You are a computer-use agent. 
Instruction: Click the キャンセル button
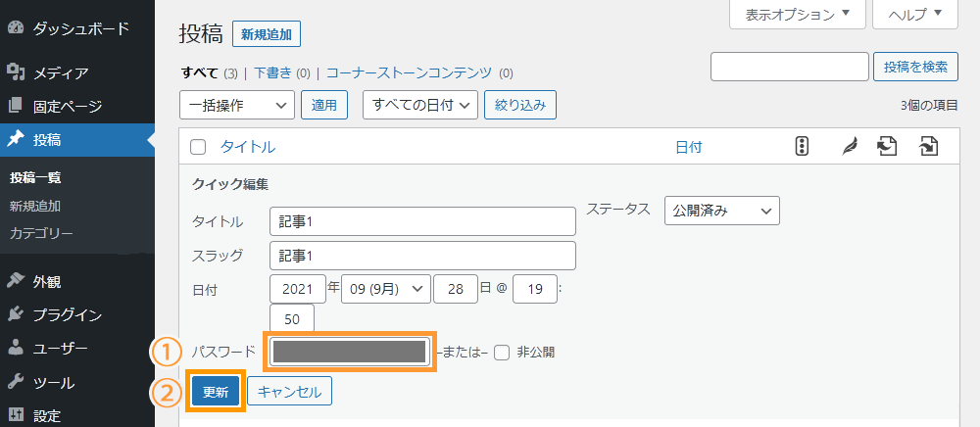(x=289, y=392)
